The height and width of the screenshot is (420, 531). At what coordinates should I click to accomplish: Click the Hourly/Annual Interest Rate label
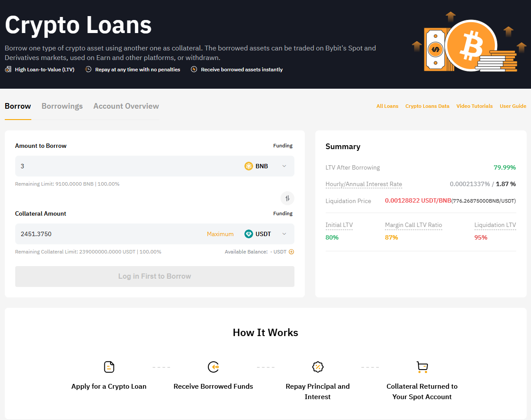364,184
